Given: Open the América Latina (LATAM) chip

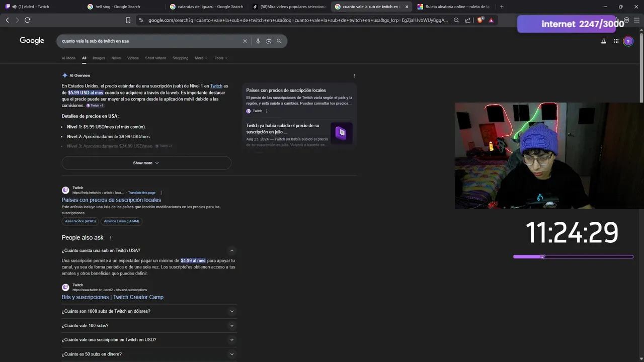Looking at the screenshot, I should point(121,221).
